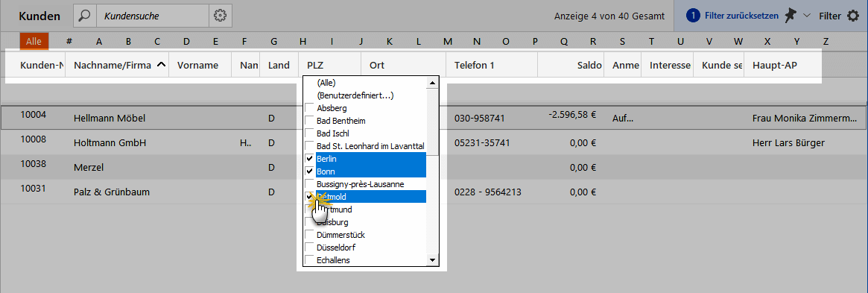This screenshot has width=868, height=293.
Task: Check the Absberg checkbox
Action: (309, 108)
